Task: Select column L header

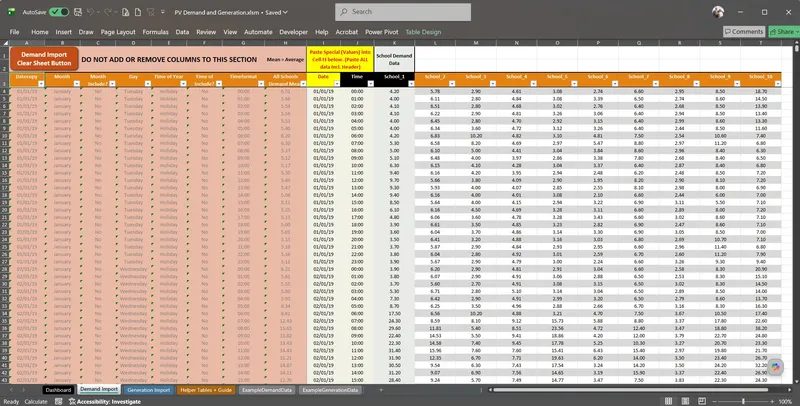Action: click(435, 43)
